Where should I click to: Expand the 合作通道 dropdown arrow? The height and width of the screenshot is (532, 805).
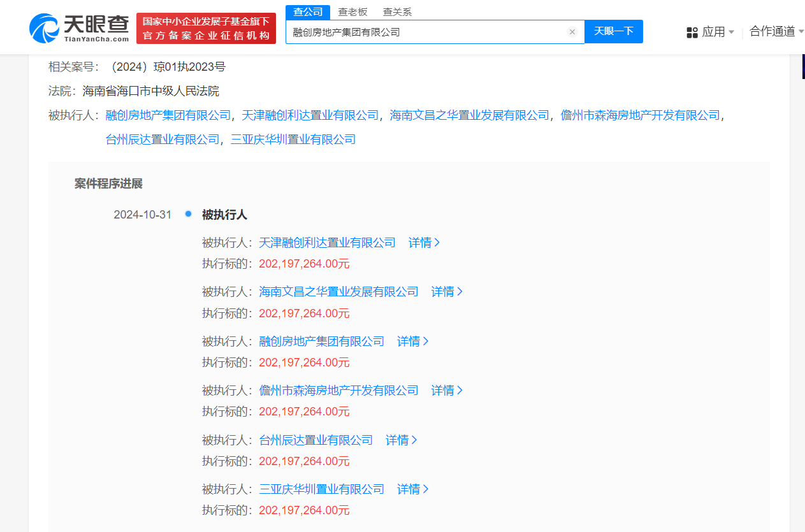(x=801, y=32)
